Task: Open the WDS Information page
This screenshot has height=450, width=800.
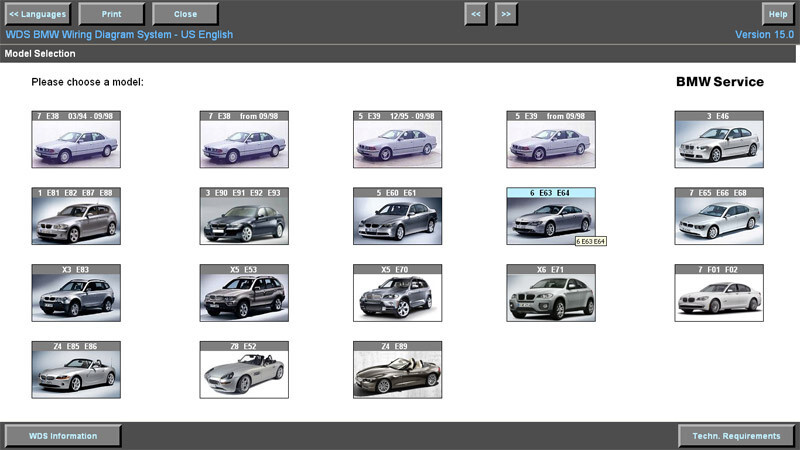Action: point(63,436)
